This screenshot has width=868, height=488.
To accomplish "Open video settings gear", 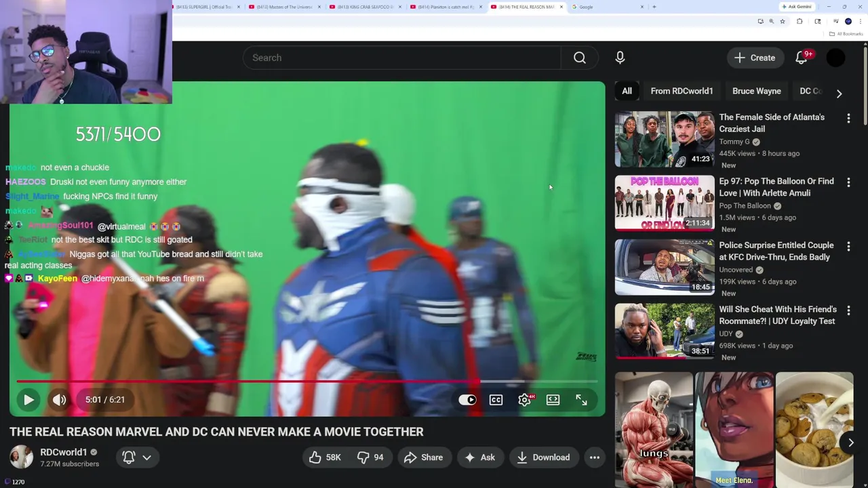I will tap(525, 400).
